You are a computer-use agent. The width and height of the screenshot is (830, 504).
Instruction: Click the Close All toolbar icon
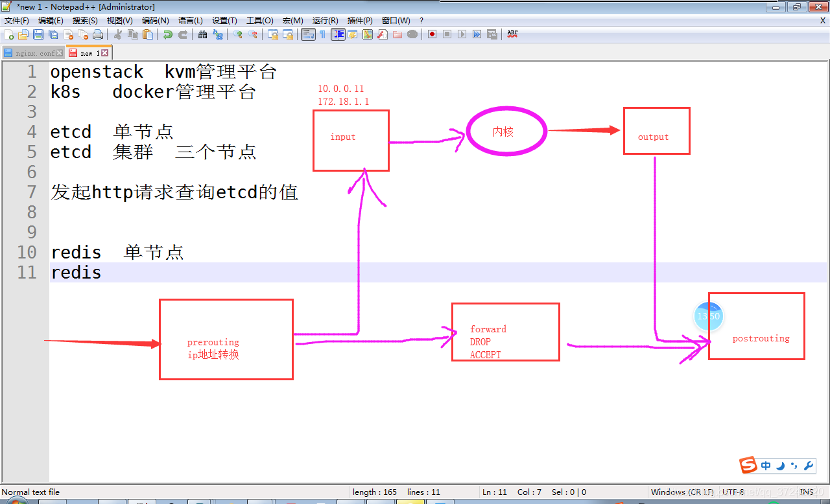tap(83, 34)
